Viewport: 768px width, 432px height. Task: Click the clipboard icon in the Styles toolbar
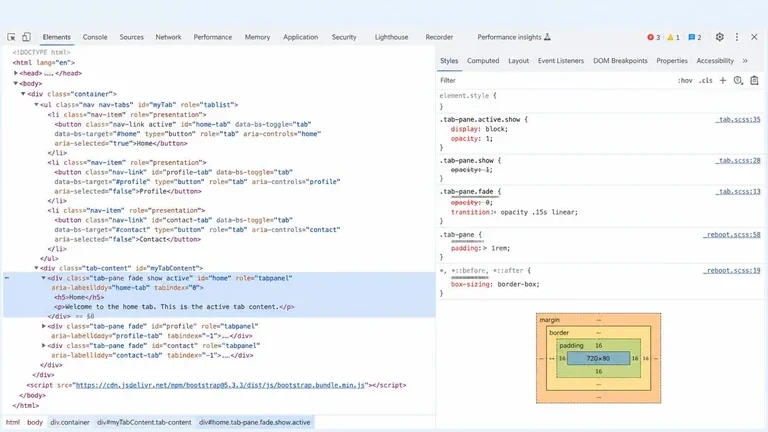[754, 80]
